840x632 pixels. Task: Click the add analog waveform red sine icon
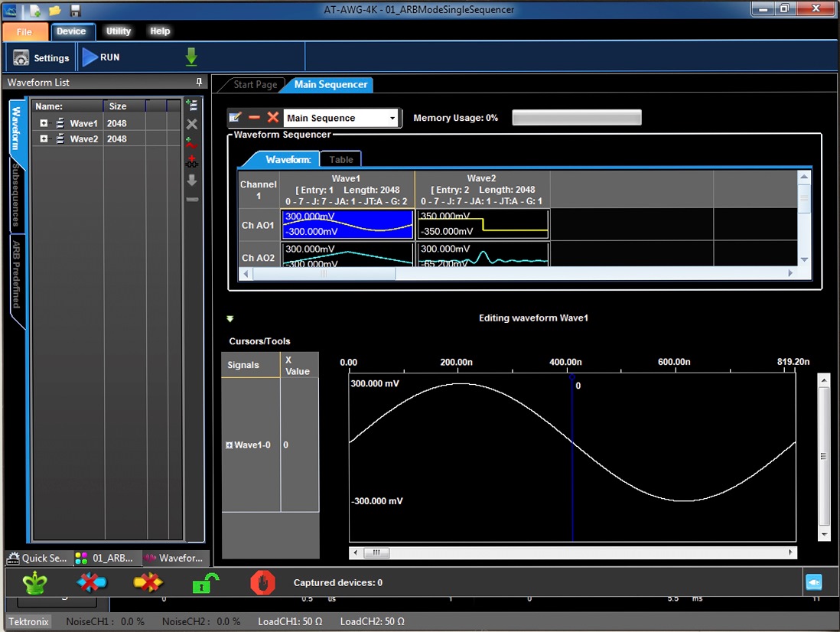point(192,142)
